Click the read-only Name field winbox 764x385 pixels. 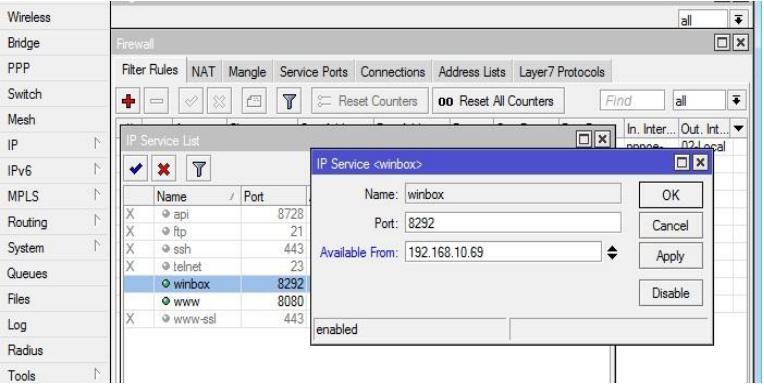pyautogui.click(x=513, y=194)
